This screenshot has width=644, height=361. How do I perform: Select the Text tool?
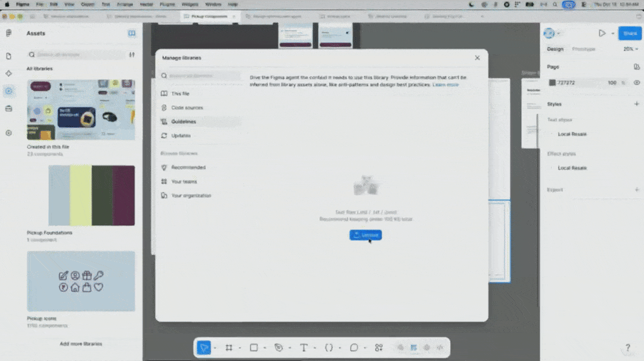coord(304,348)
